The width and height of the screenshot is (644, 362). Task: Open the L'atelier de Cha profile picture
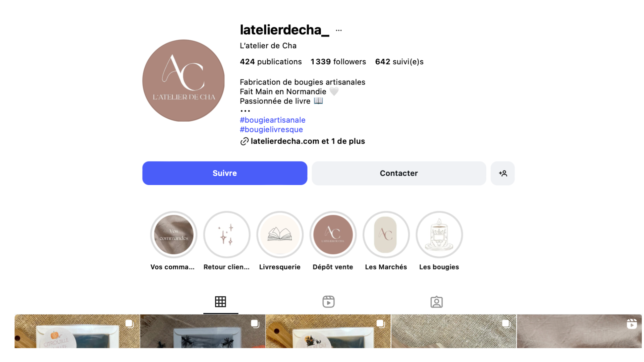pos(183,80)
